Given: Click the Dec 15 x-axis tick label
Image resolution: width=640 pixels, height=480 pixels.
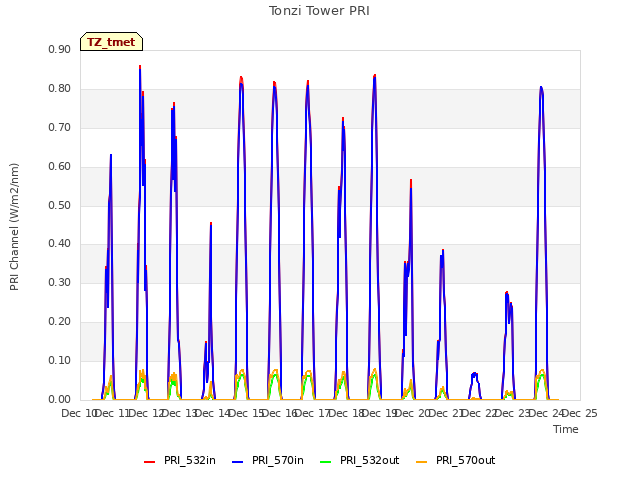Looking at the screenshot, I should 246,413.
